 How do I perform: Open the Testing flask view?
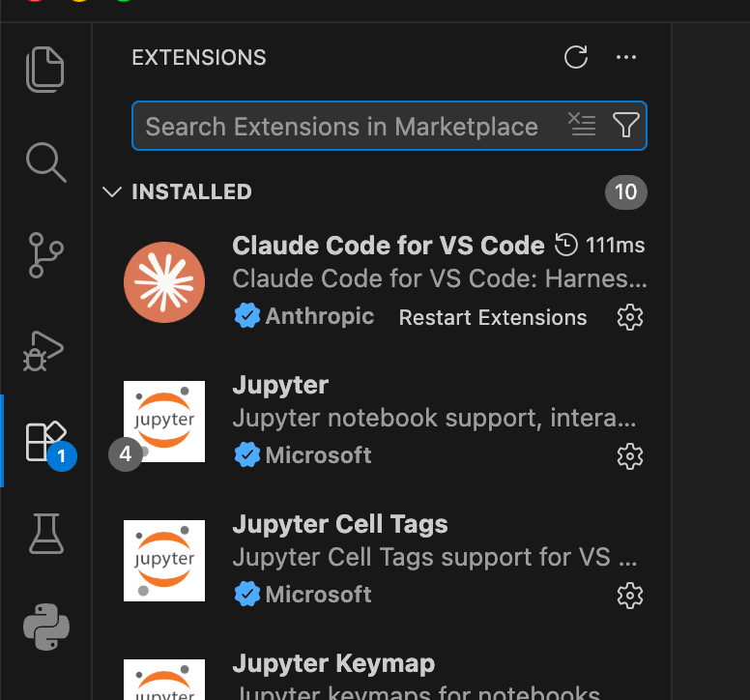coord(46,534)
